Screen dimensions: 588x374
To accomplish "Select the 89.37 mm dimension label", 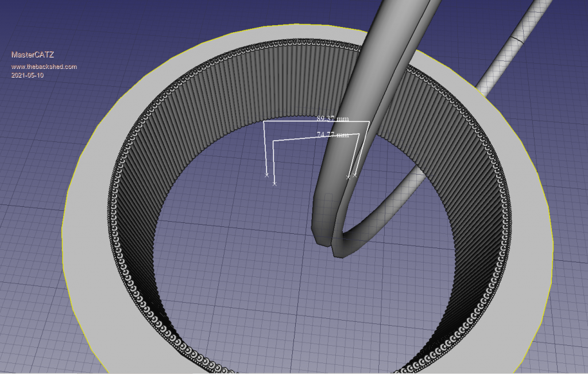I will coord(332,118).
